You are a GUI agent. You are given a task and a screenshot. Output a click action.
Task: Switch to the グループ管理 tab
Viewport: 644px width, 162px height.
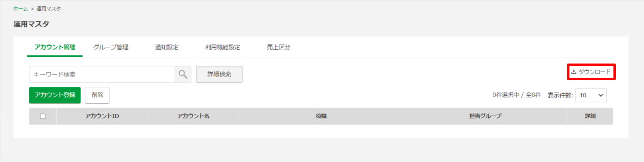[x=111, y=47]
